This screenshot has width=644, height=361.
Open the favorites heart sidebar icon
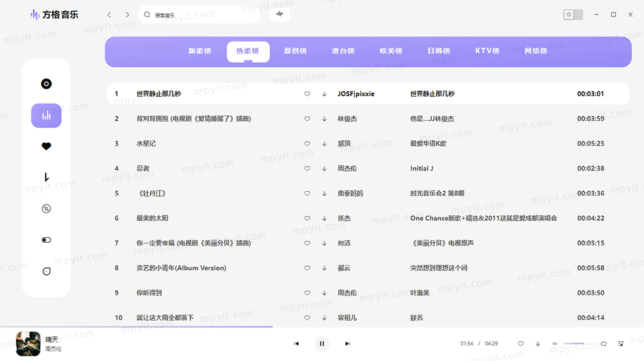click(x=47, y=146)
